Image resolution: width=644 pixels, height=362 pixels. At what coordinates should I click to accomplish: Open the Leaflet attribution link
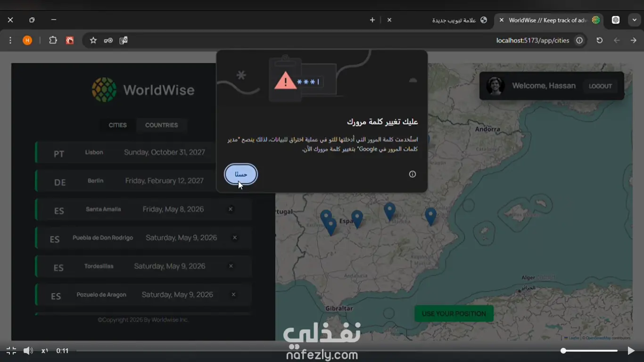point(572,338)
